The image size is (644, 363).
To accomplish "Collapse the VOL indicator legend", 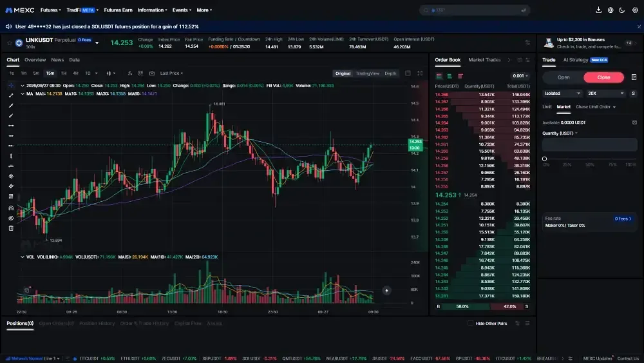I will 23,257.
